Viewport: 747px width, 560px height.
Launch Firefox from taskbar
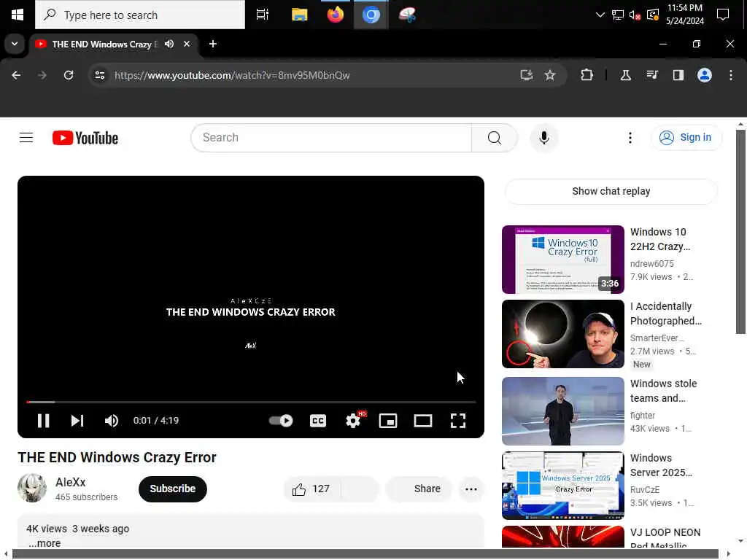(x=336, y=15)
